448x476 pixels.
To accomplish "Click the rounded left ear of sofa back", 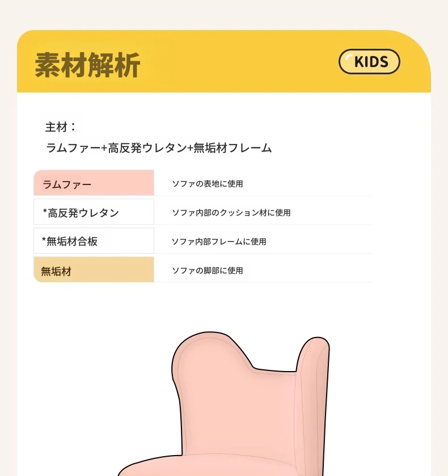I will pos(206,352).
